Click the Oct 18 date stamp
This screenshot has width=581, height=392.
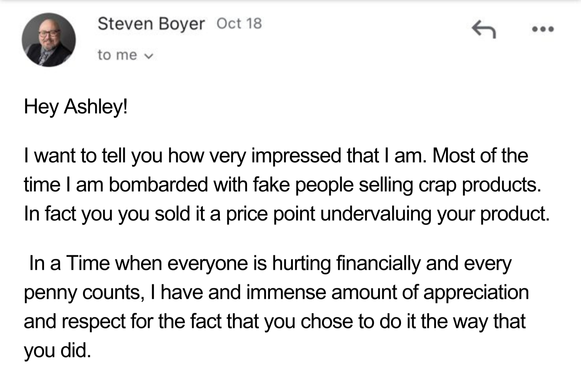tap(239, 24)
